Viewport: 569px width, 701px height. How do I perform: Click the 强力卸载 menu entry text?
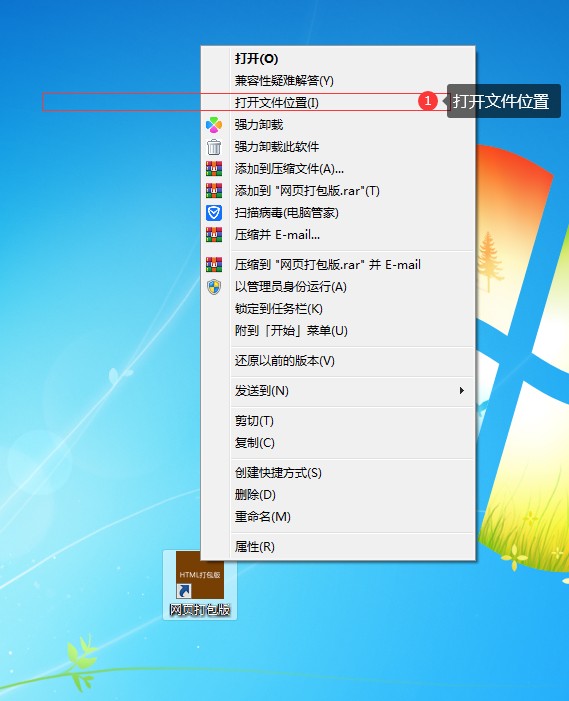tap(259, 125)
